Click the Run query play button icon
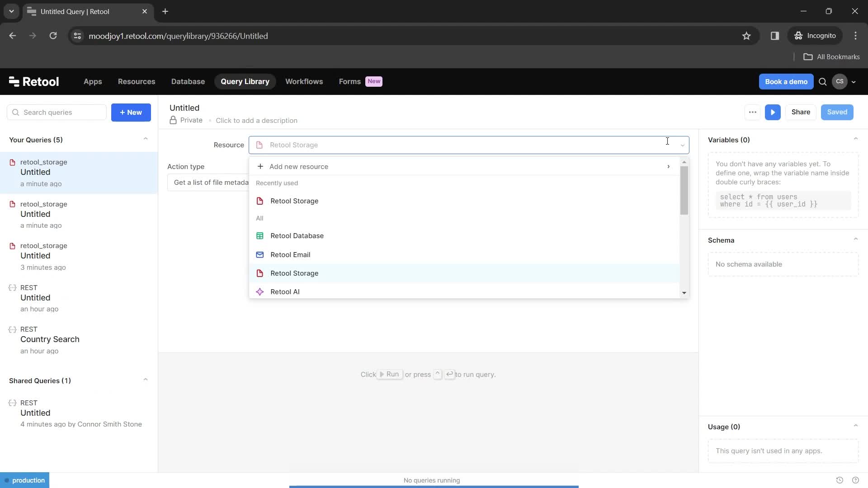The image size is (868, 488). pos(773,112)
